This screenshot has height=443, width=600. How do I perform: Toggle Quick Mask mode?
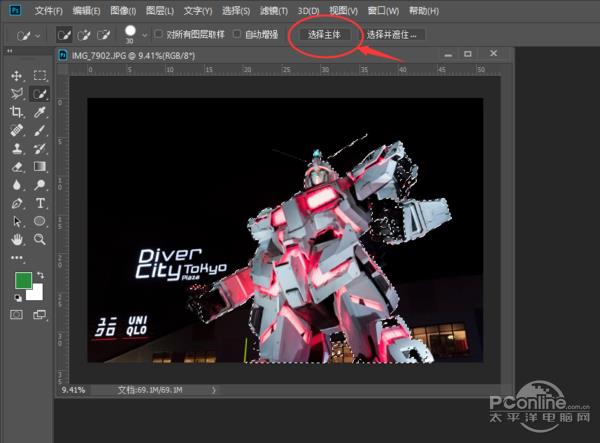pyautogui.click(x=16, y=315)
